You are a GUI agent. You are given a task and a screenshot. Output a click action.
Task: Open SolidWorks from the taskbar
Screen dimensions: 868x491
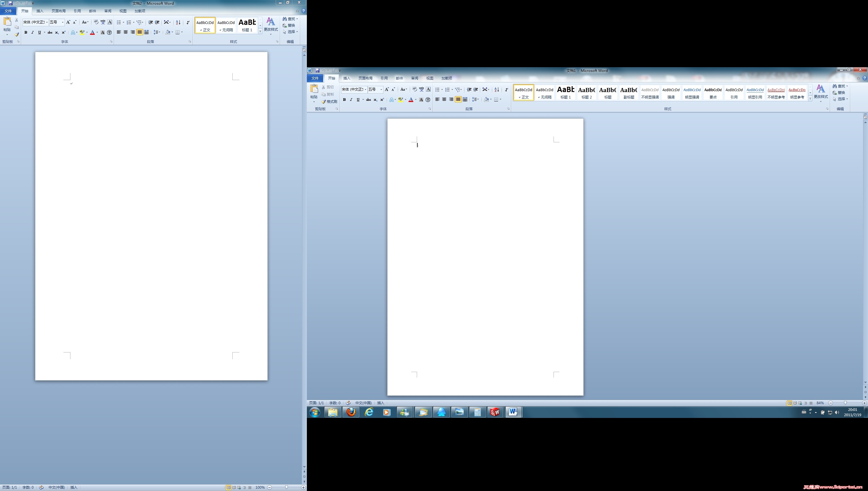[x=495, y=412]
